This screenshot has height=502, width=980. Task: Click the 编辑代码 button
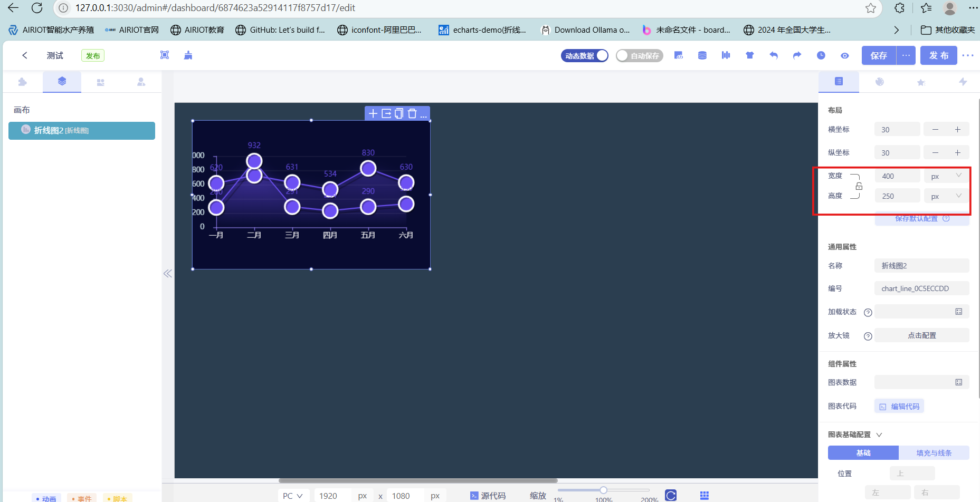[899, 406]
